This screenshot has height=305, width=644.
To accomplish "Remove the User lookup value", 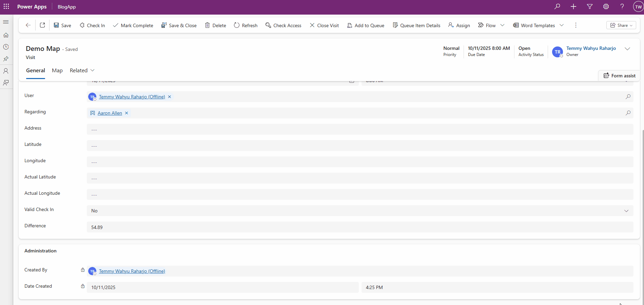I will click(x=170, y=97).
